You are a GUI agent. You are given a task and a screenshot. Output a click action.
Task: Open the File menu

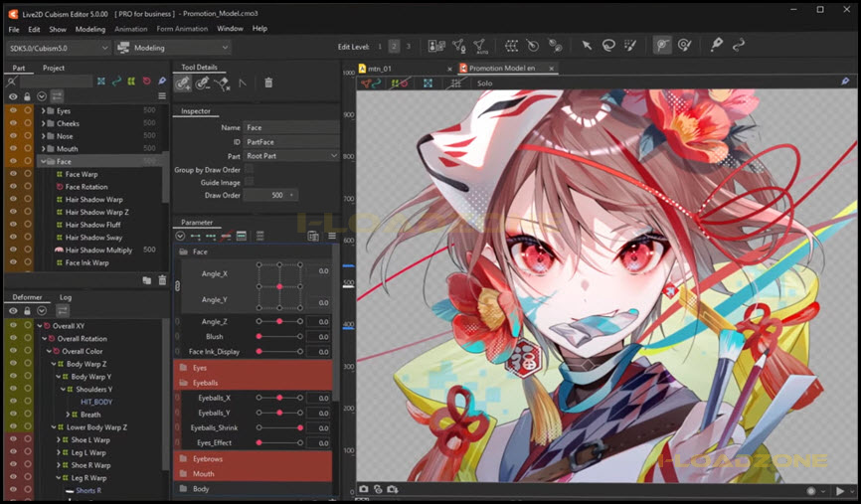pyautogui.click(x=14, y=29)
